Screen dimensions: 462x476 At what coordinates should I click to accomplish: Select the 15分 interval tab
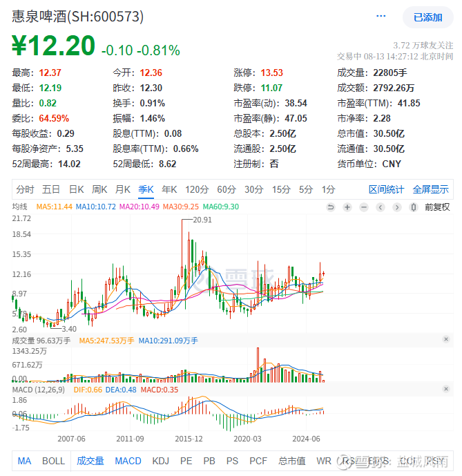pos(281,189)
